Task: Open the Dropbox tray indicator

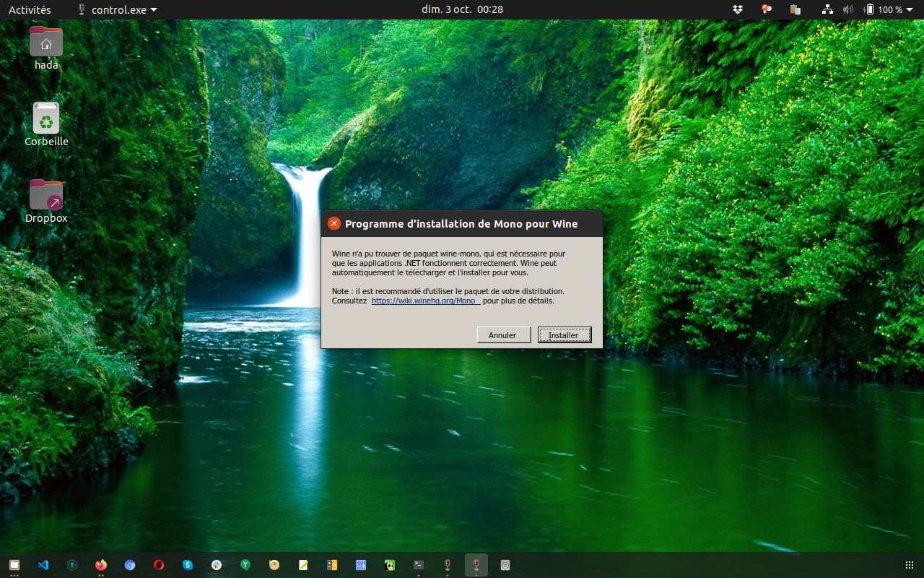Action: pyautogui.click(x=738, y=9)
